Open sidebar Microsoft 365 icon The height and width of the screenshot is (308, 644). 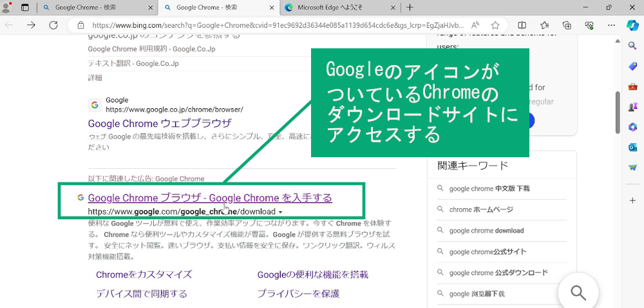click(x=632, y=127)
